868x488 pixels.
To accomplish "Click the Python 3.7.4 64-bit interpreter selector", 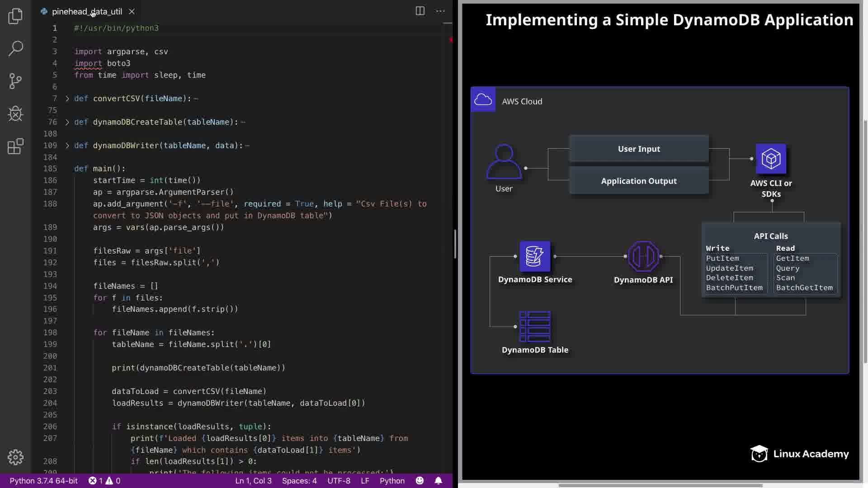I will coord(43,481).
